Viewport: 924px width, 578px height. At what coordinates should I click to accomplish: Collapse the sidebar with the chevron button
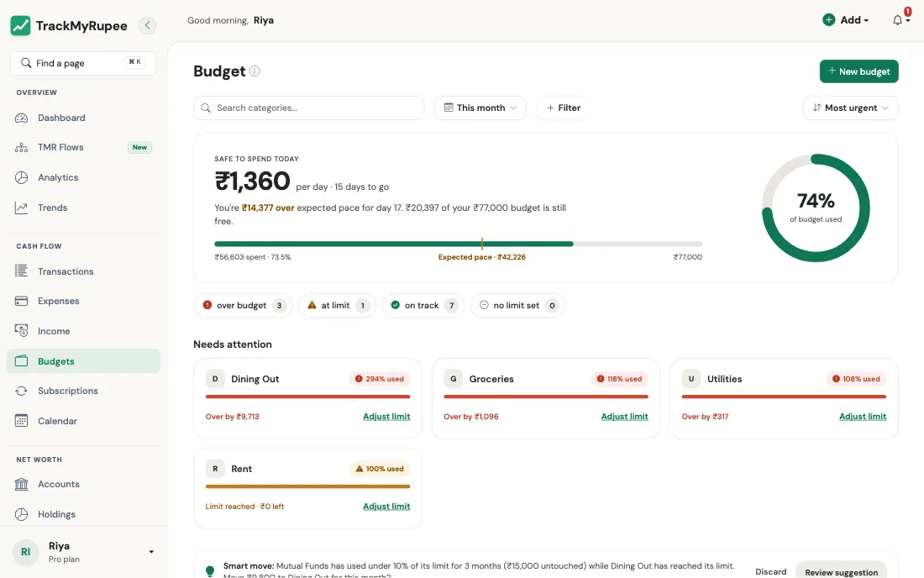pos(147,25)
